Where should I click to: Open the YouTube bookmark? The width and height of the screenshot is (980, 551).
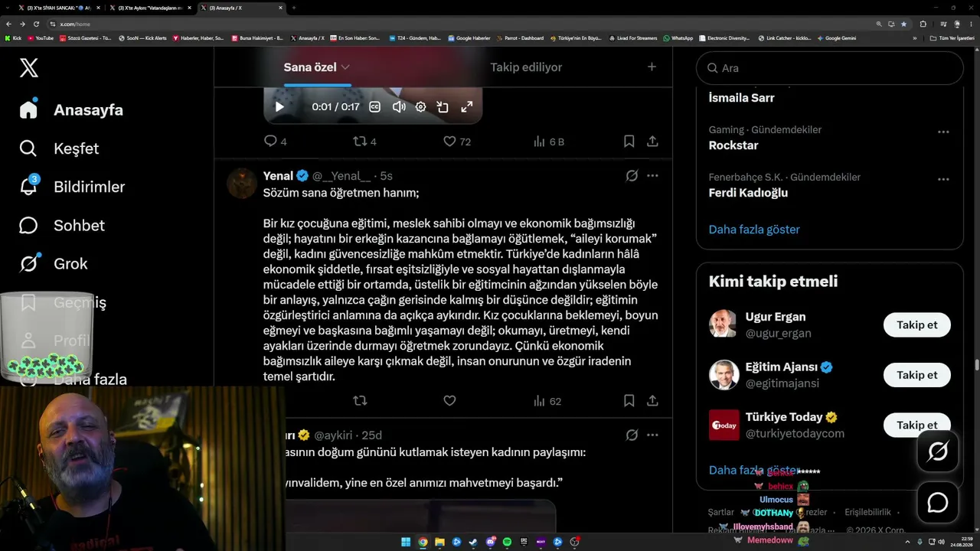[41, 37]
